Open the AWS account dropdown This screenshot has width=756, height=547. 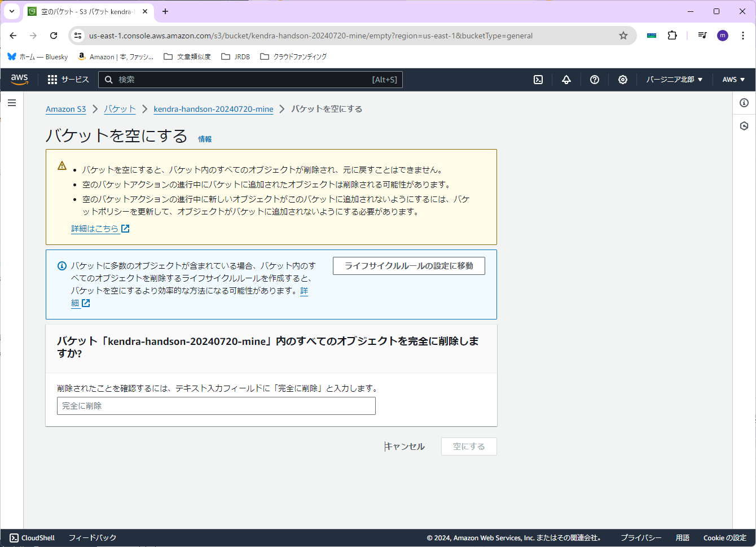pos(733,80)
